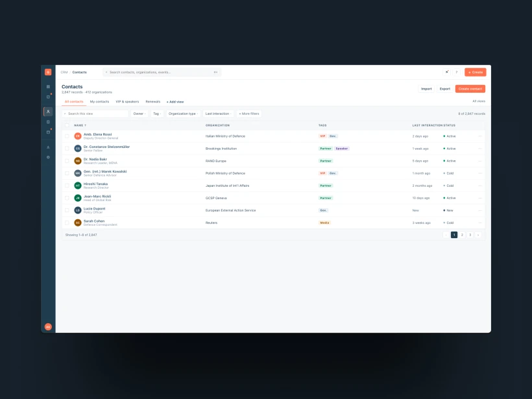The width and height of the screenshot is (532, 399).
Task: Go to the next page arrow
Action: click(478, 235)
